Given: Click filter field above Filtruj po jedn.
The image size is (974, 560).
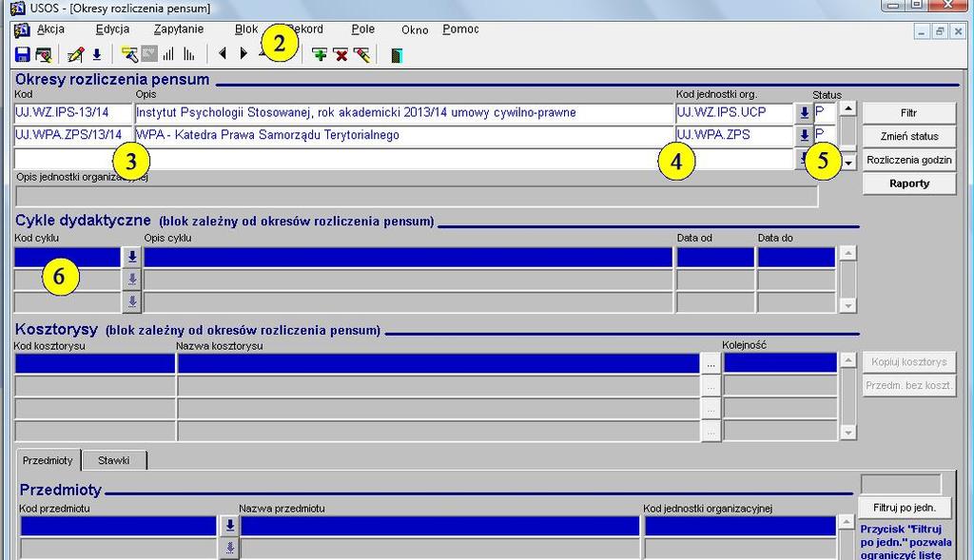Looking at the screenshot, I should click(901, 484).
